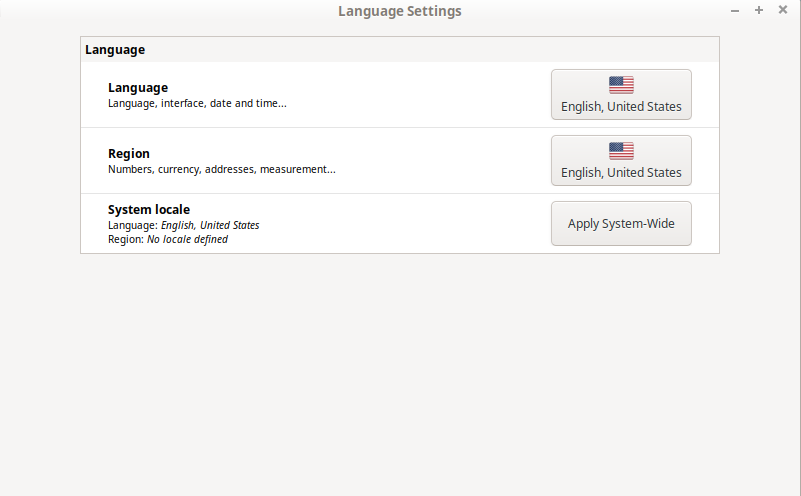Screen dimensions: 801x496
Task: Open the Region locale selection button
Action: 621,160
